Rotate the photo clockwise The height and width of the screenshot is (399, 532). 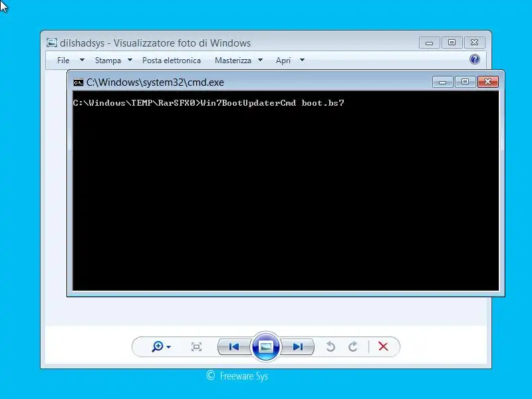click(x=353, y=346)
